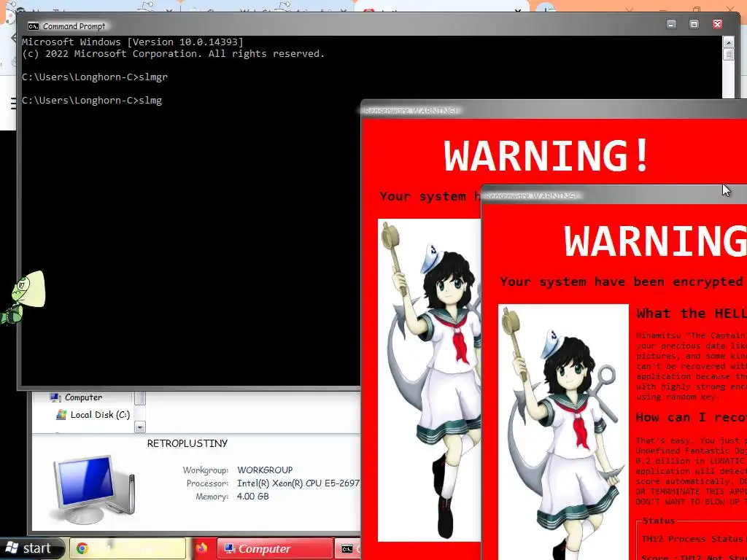Click the Captain Murasa image in back Rensenware window
This screenshot has height=560, width=747.
429,380
